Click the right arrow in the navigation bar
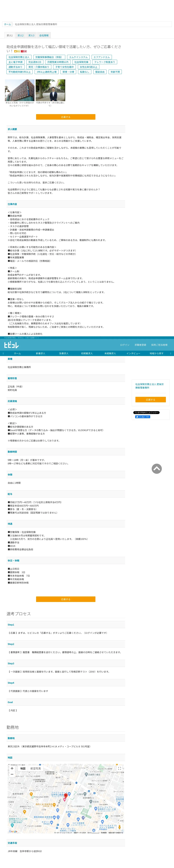This screenshot has height=868, width=174. [x=171, y=353]
